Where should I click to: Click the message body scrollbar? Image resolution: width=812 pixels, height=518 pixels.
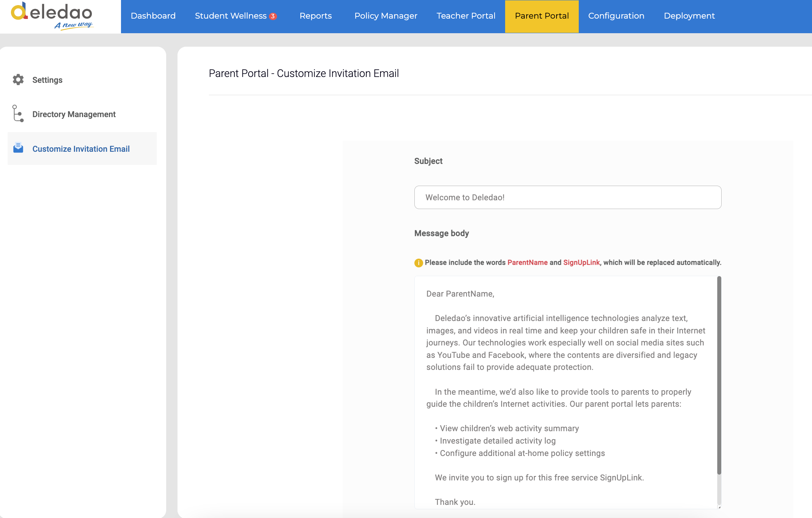pos(719,376)
